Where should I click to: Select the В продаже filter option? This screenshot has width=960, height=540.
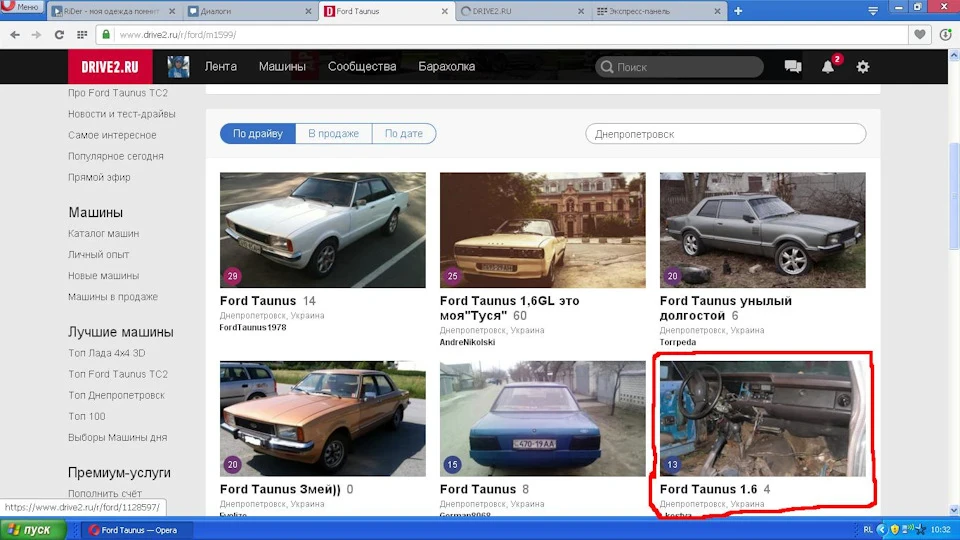[334, 133]
